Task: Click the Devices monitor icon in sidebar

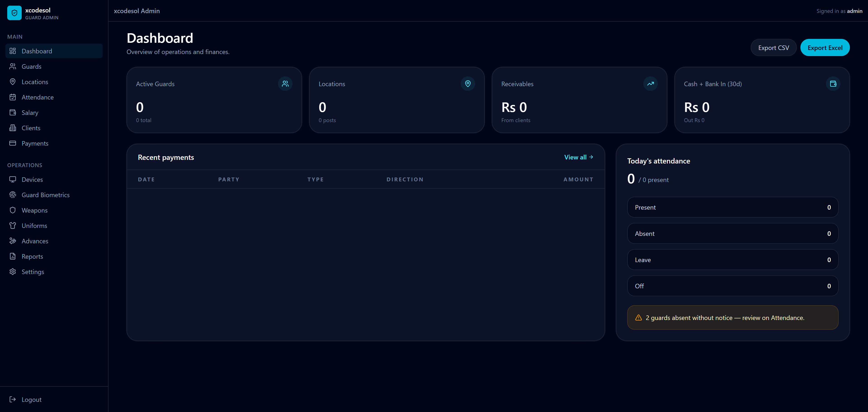Action: tap(13, 179)
